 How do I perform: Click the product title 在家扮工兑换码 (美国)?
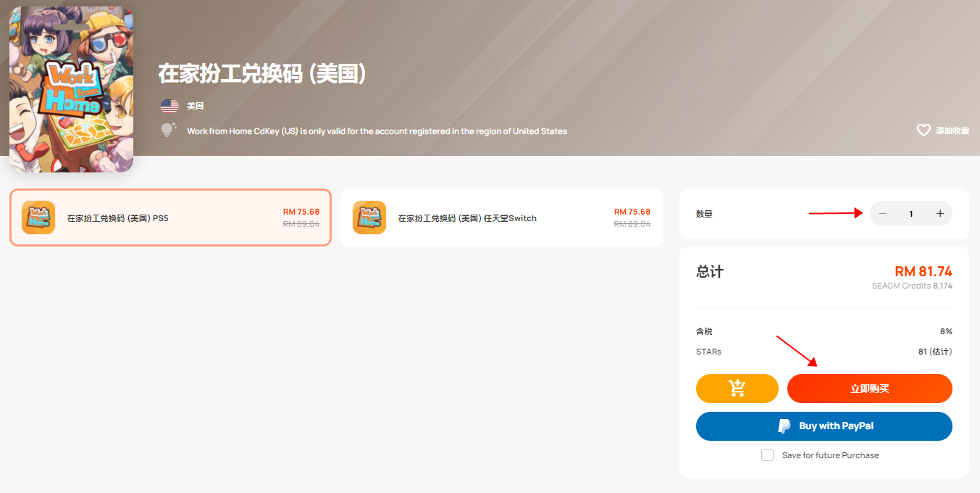(x=263, y=73)
